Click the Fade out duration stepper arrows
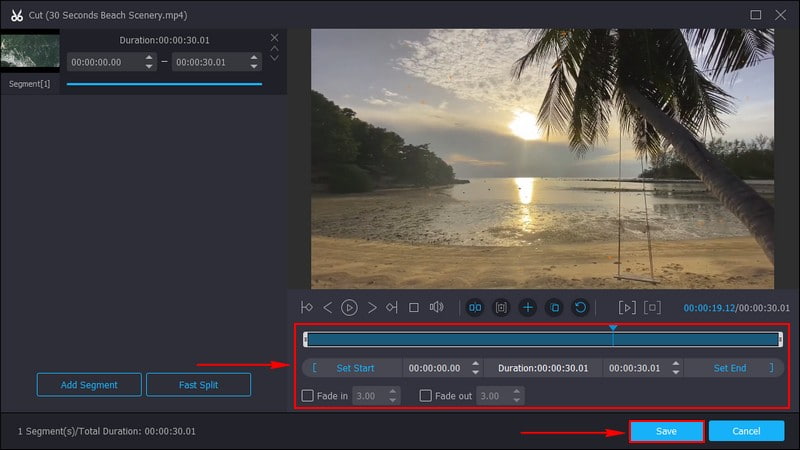This screenshot has width=800, height=450. click(517, 396)
